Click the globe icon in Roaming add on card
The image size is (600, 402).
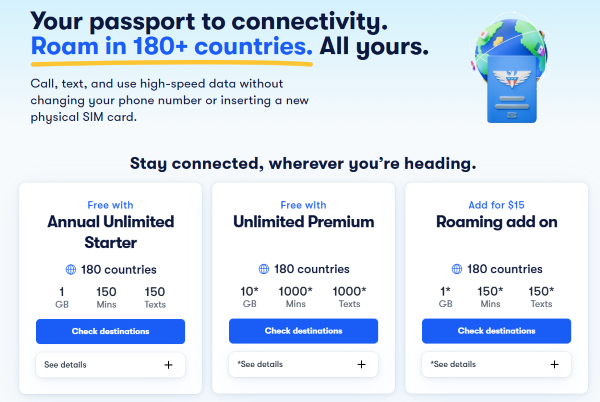point(457,269)
